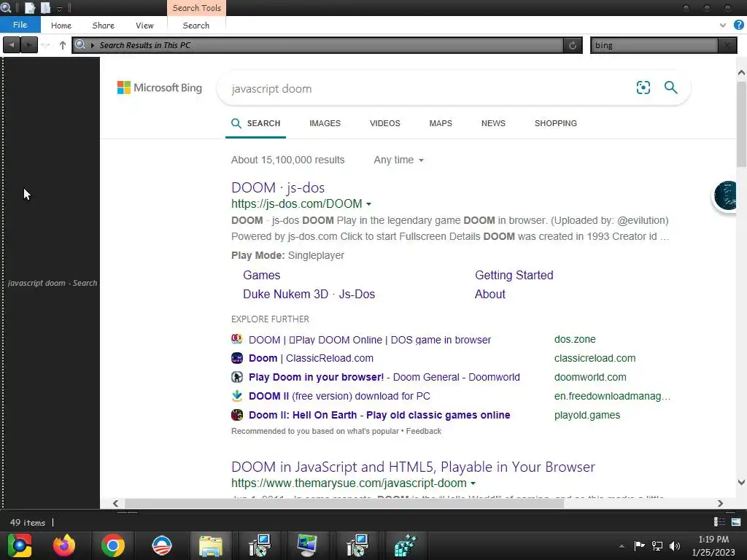This screenshot has width=747, height=560.
Task: Show hidden system tray icons
Action: 622,546
